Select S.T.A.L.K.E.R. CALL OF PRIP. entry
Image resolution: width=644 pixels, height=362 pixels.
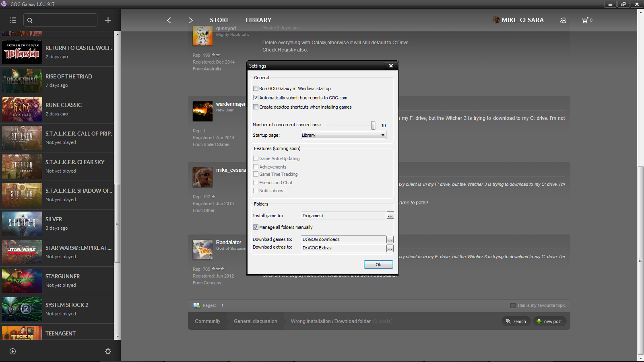click(57, 138)
